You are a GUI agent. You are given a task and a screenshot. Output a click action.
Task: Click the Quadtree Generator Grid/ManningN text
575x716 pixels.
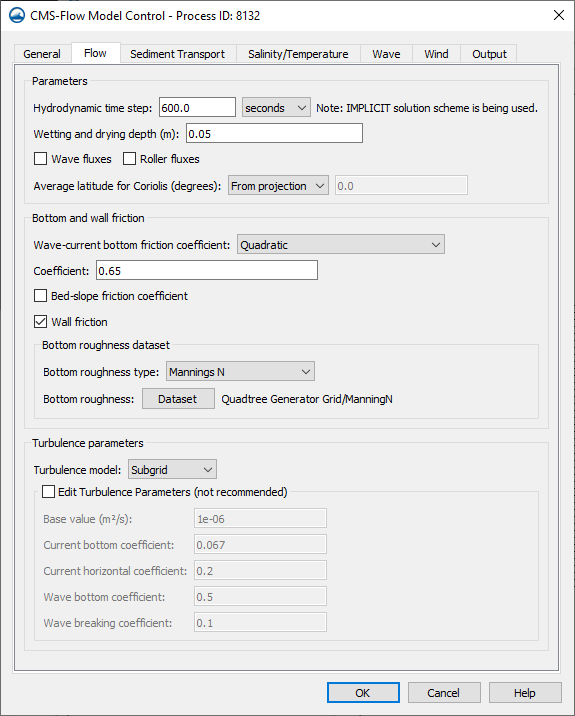coord(307,399)
